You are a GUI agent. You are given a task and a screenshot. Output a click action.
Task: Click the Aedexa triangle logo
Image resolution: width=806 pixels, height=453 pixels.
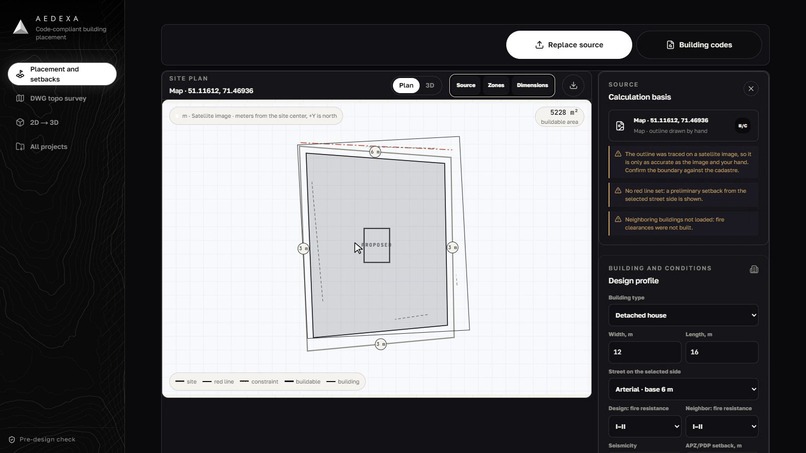(21, 27)
